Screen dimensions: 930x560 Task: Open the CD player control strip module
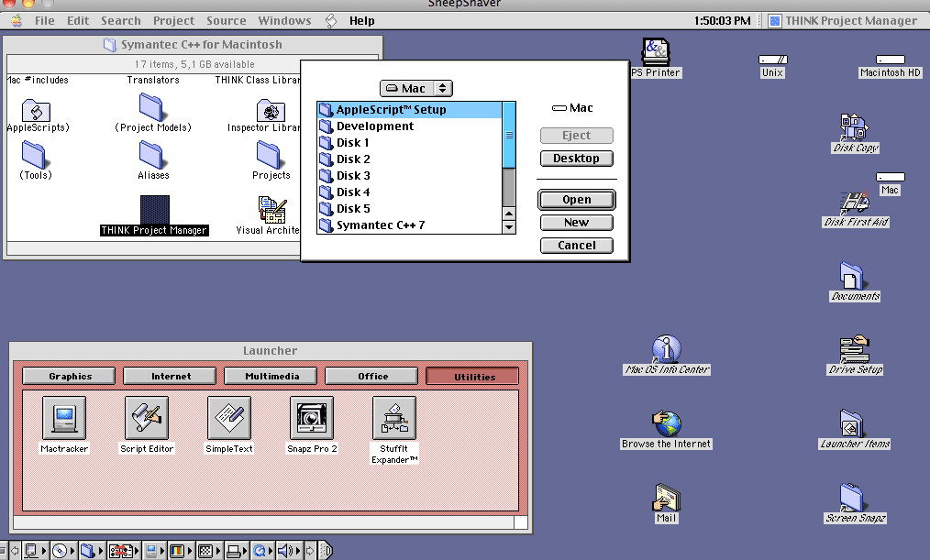point(62,551)
